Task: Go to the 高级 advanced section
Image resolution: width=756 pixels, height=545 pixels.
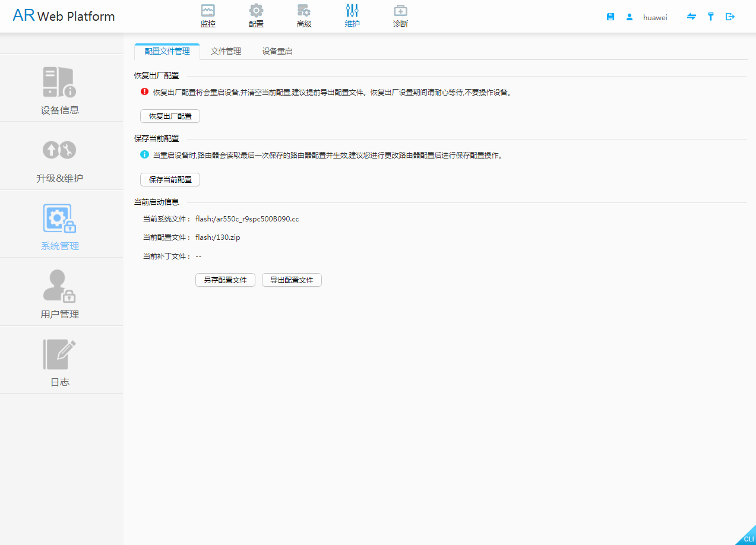Action: (304, 16)
